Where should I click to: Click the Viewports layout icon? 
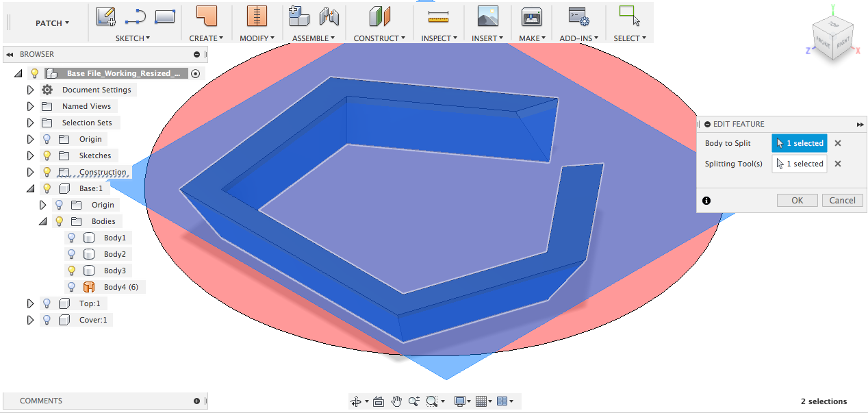click(502, 401)
